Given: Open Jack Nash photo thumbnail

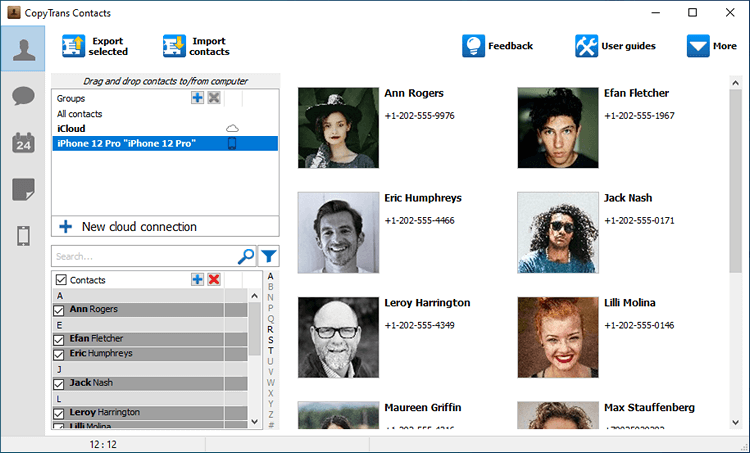Looking at the screenshot, I should click(x=558, y=232).
